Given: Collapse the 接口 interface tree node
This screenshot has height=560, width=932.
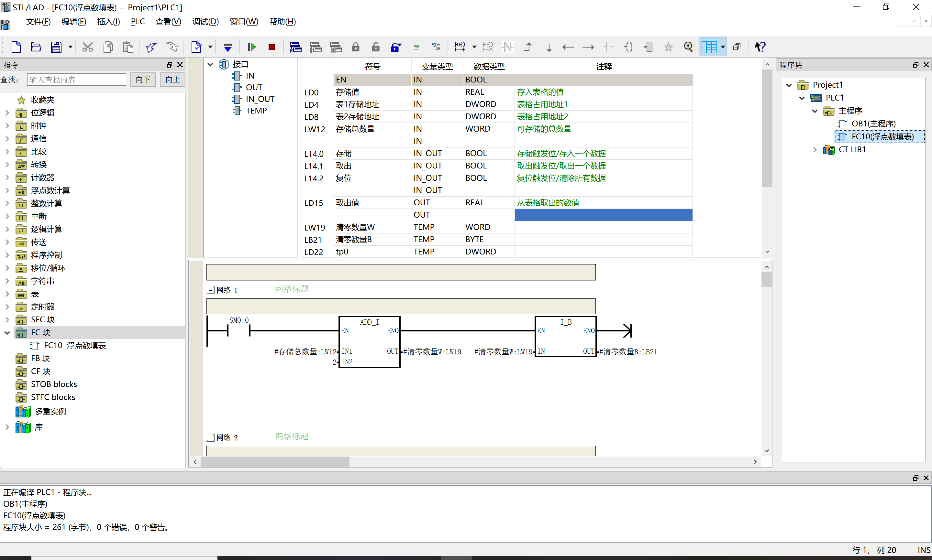Looking at the screenshot, I should [211, 64].
